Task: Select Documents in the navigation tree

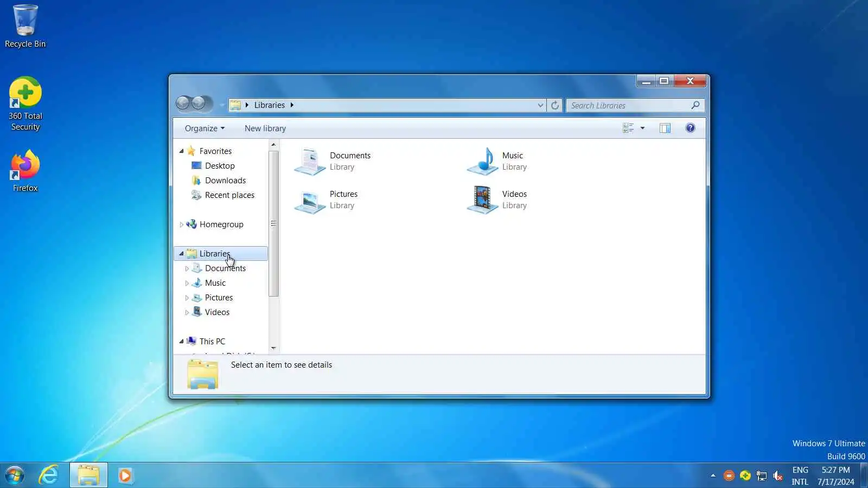Action: [225, 268]
